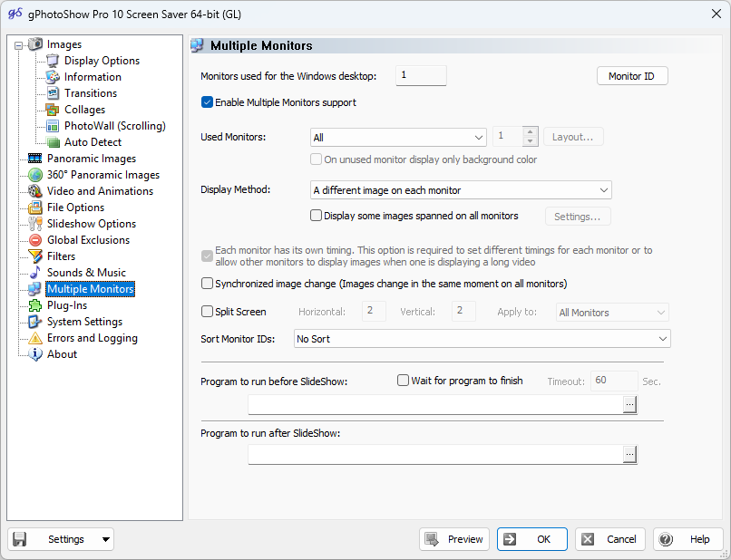Image resolution: width=731 pixels, height=560 pixels.
Task: Open Collages settings via its icon
Action: [x=53, y=109]
